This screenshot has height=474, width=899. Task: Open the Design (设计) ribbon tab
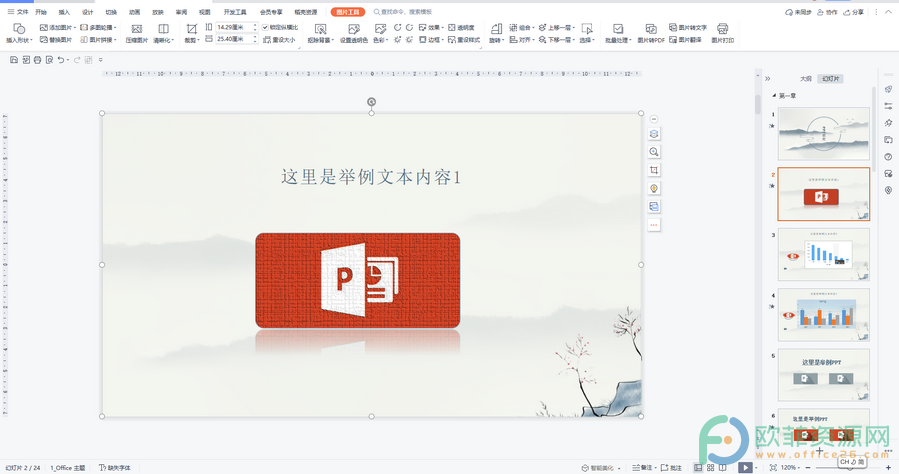(x=87, y=11)
